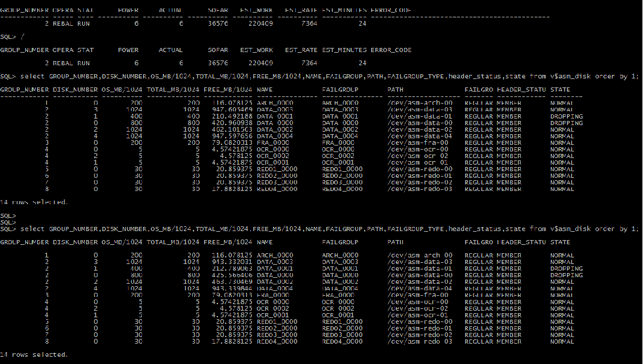Click the value 425.566406
643x364 pixels.
coord(232,275)
